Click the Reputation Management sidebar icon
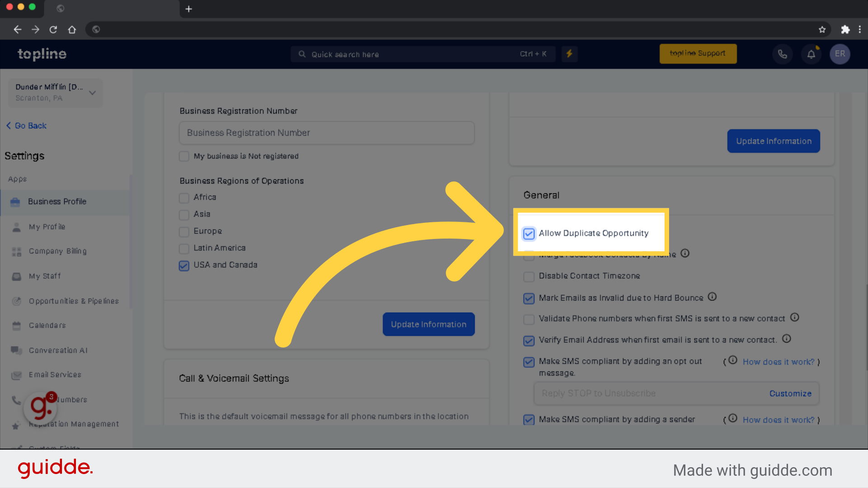The height and width of the screenshot is (488, 868). [x=16, y=424]
